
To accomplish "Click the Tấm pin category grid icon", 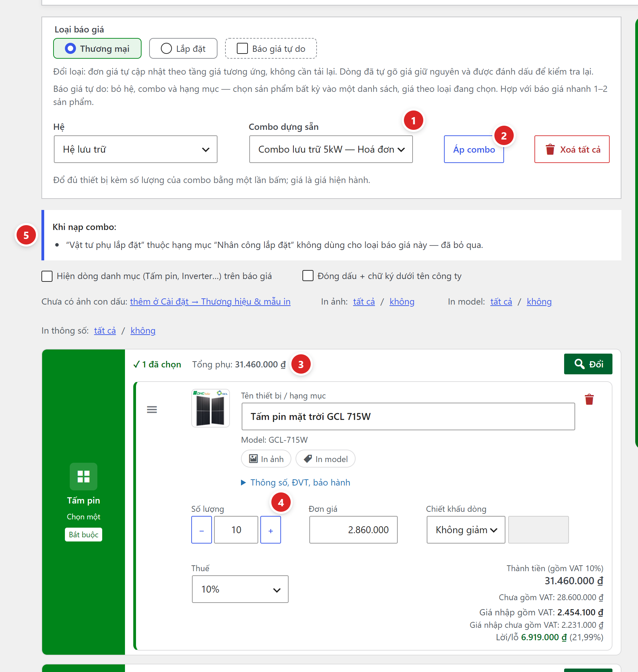I will click(x=84, y=477).
